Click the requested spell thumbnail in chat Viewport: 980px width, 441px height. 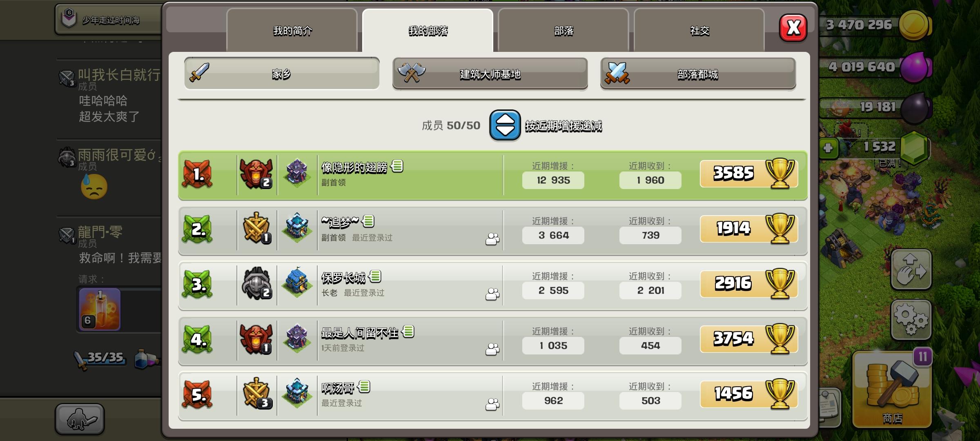coord(100,309)
